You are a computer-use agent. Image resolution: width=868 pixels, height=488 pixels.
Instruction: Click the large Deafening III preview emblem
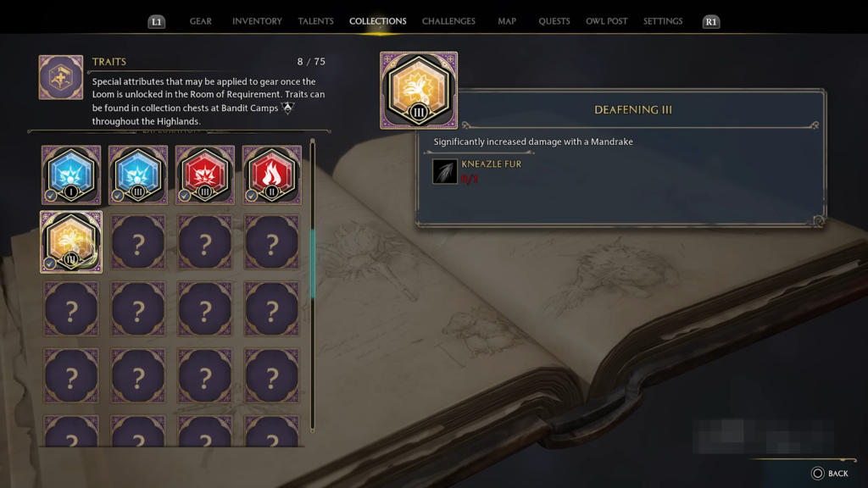tap(419, 90)
